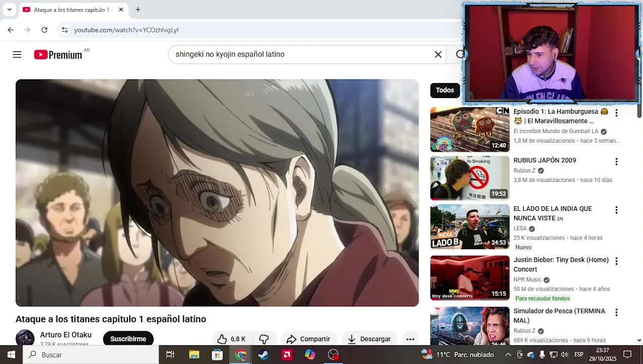This screenshot has width=643, height=364.
Task: Open options menu for Gumball Episodio 1 video
Action: tap(616, 113)
